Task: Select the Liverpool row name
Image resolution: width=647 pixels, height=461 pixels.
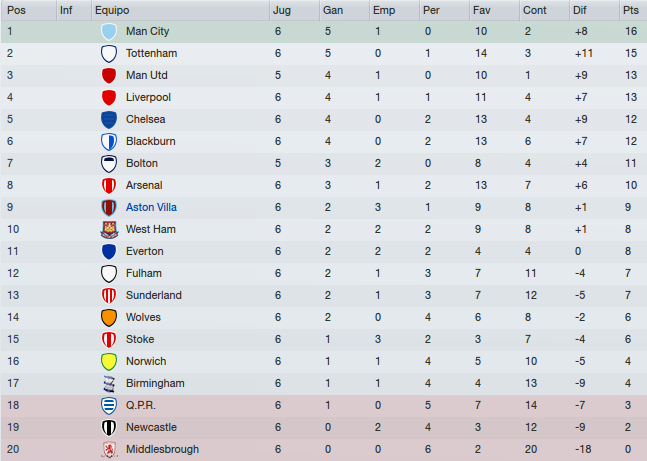Action: [148, 97]
